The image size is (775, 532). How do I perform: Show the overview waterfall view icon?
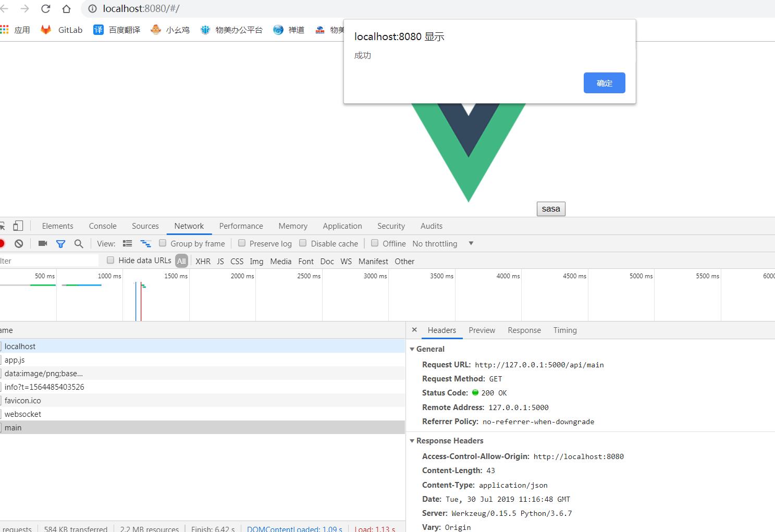(145, 243)
